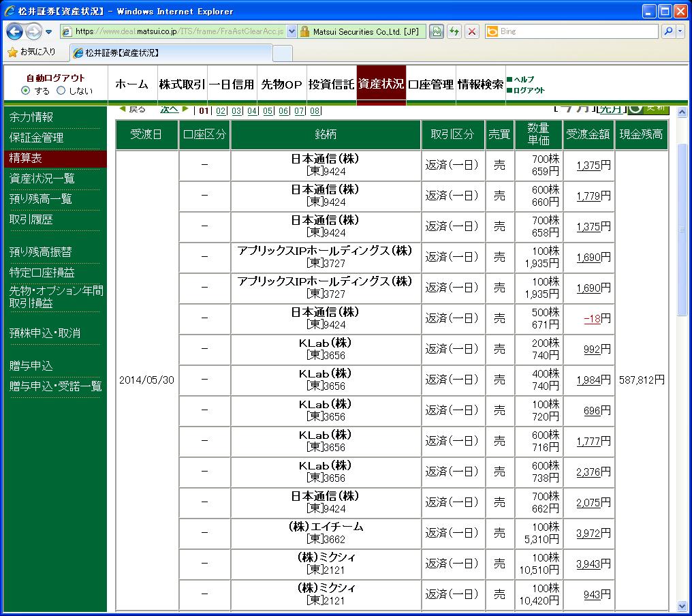Click the (株)エイチーム stock name

(326, 527)
